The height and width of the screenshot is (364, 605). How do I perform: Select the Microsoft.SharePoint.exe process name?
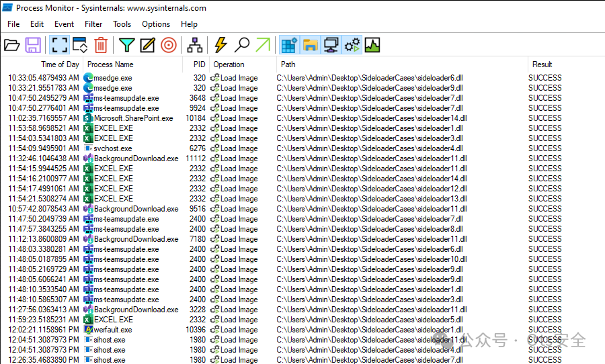(134, 118)
